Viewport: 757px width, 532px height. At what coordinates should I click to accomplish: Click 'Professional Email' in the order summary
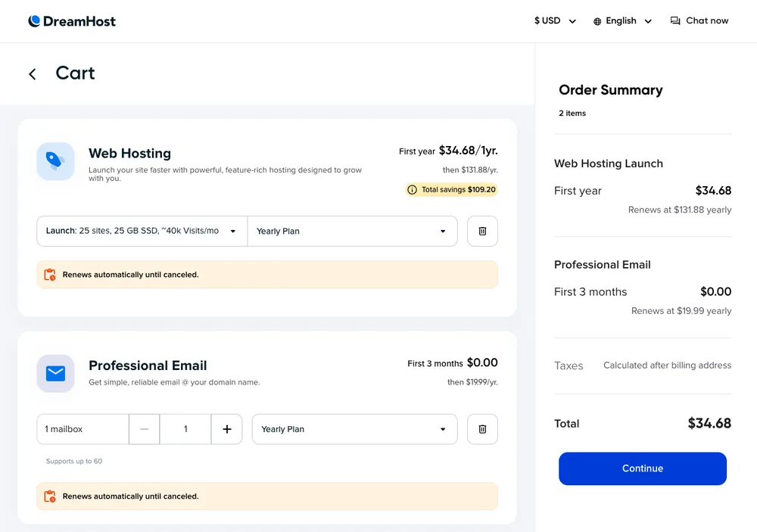tap(603, 265)
